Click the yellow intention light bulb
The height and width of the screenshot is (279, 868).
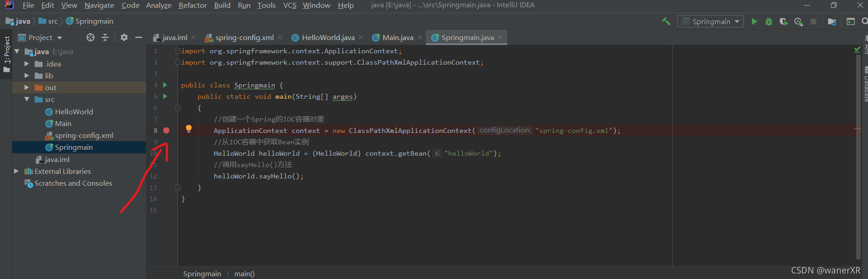pyautogui.click(x=189, y=129)
